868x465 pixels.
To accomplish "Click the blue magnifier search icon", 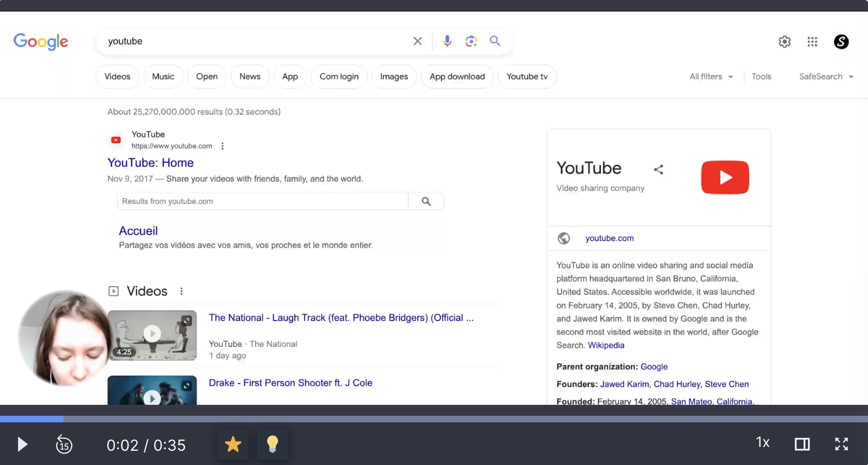I will [495, 41].
